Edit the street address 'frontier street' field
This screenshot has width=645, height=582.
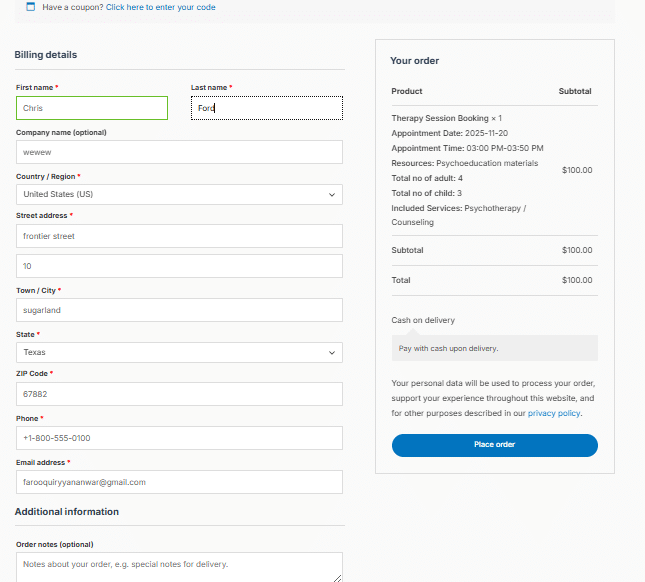tap(179, 236)
